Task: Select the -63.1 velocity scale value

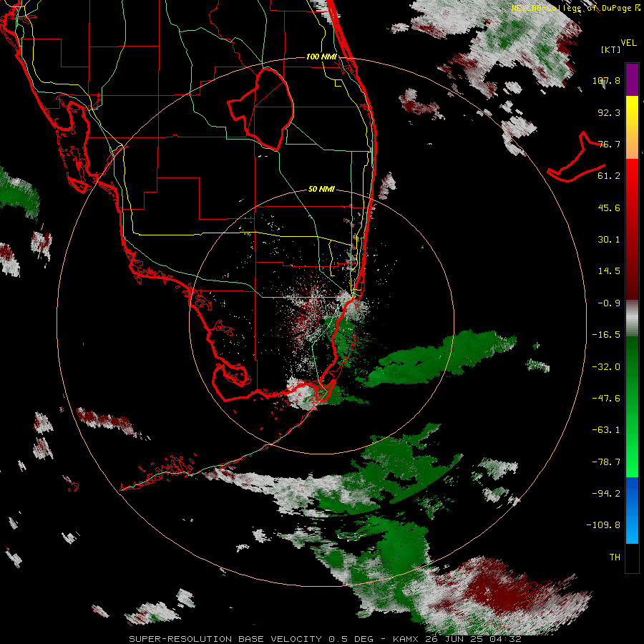Action: pyautogui.click(x=606, y=430)
